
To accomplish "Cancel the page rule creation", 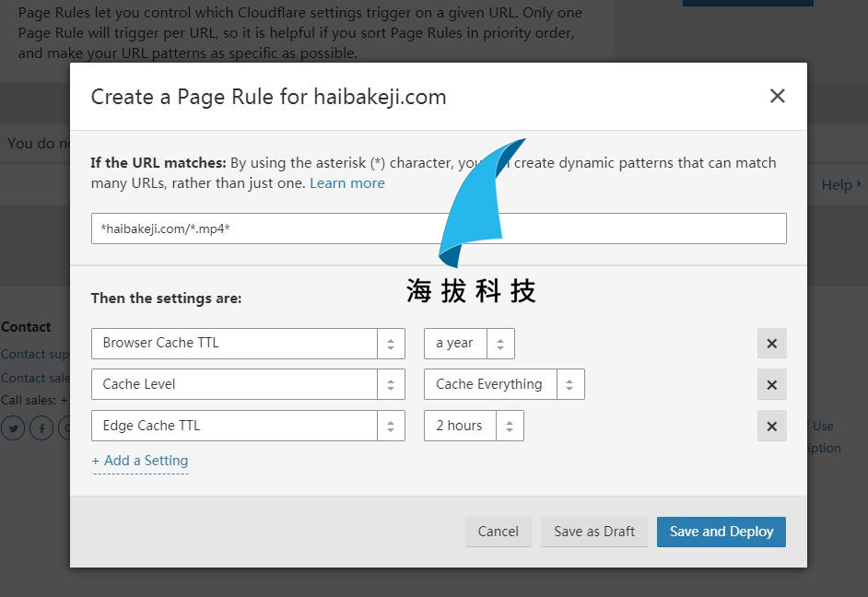I will 499,532.
